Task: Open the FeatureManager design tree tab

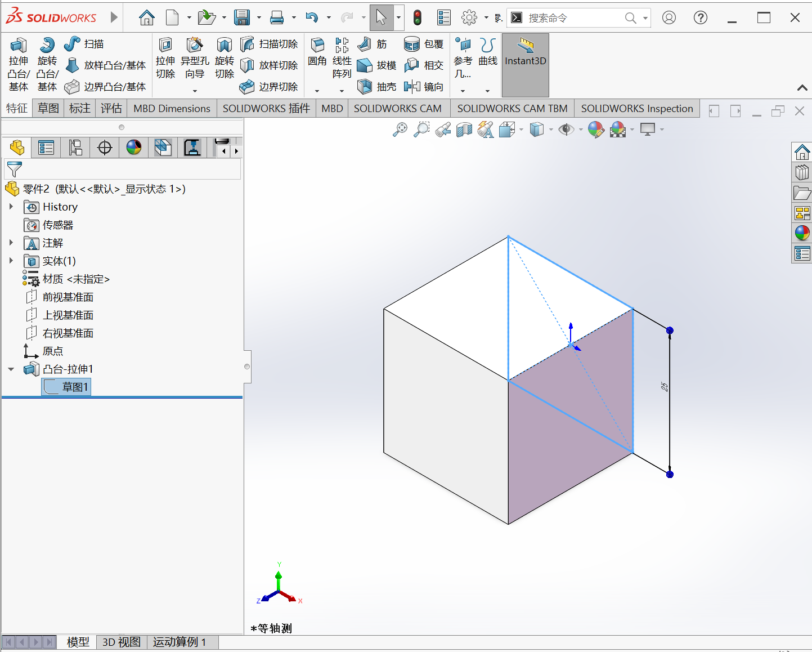Action: [x=17, y=148]
